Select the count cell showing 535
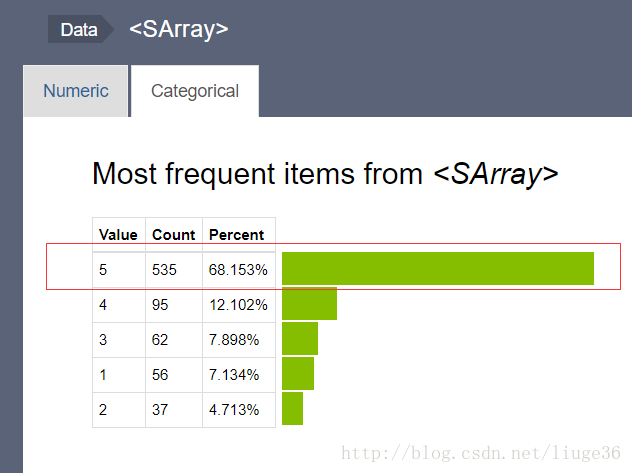Viewport: 632px width, 473px height. [x=174, y=270]
